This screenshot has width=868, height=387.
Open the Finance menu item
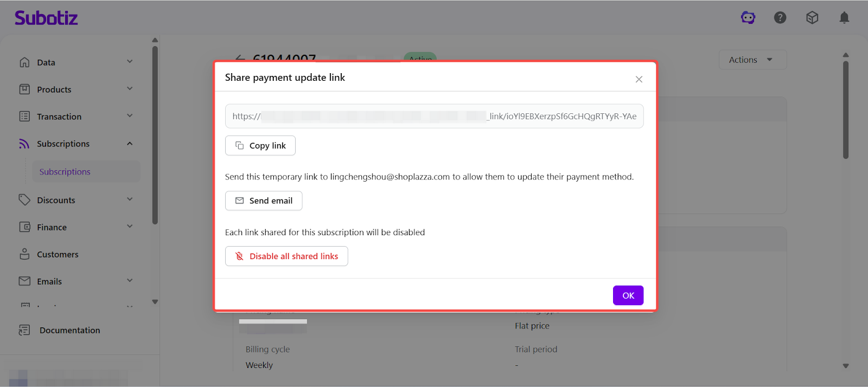[x=52, y=227]
